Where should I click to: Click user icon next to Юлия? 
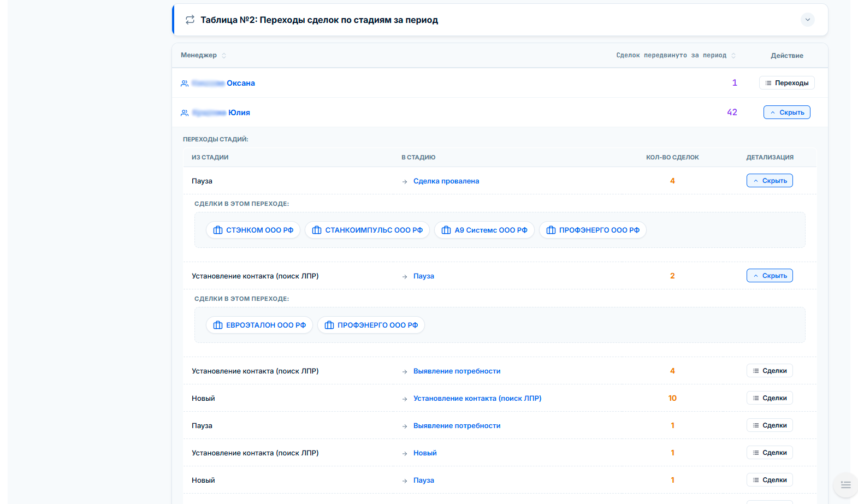point(185,113)
